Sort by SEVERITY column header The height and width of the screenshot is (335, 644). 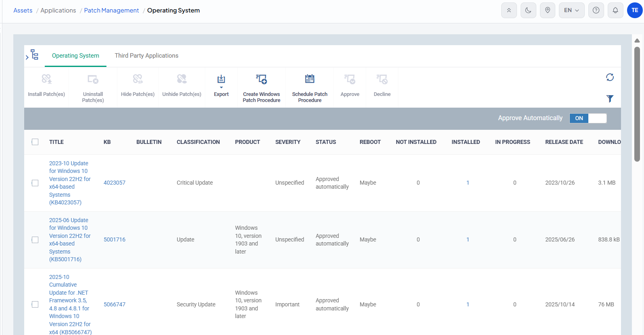[288, 142]
